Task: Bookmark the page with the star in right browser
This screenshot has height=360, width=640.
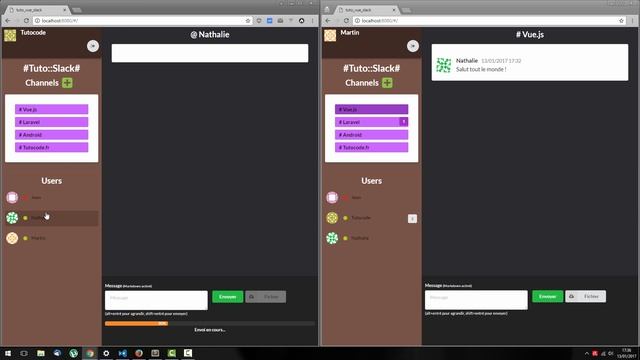Action: pos(622,20)
